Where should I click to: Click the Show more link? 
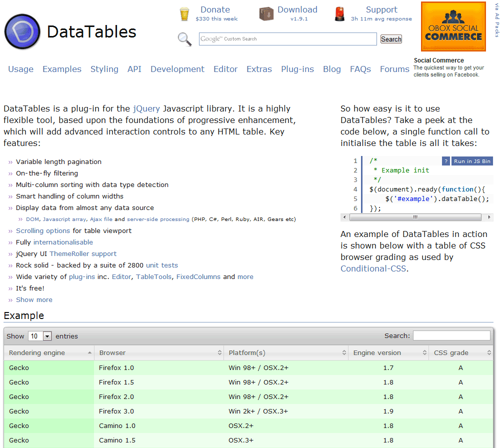[34, 299]
